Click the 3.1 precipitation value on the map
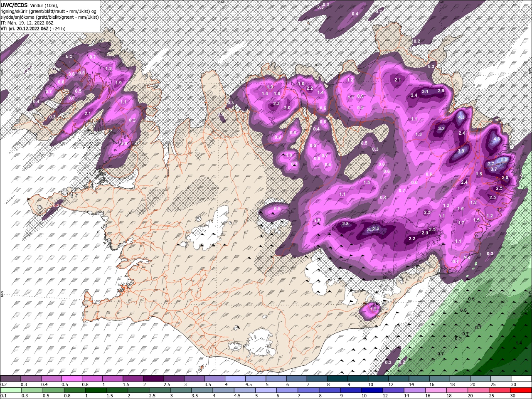The width and height of the screenshot is (532, 399). (425, 91)
